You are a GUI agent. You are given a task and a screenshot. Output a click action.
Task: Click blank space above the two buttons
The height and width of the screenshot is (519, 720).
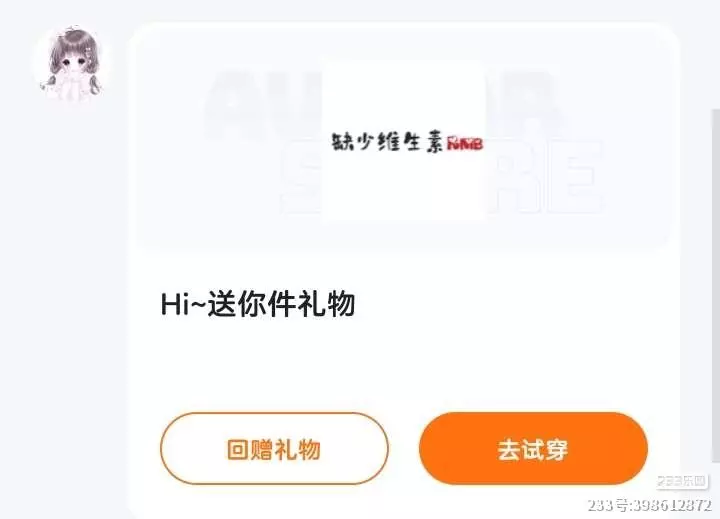pyautogui.click(x=404, y=367)
